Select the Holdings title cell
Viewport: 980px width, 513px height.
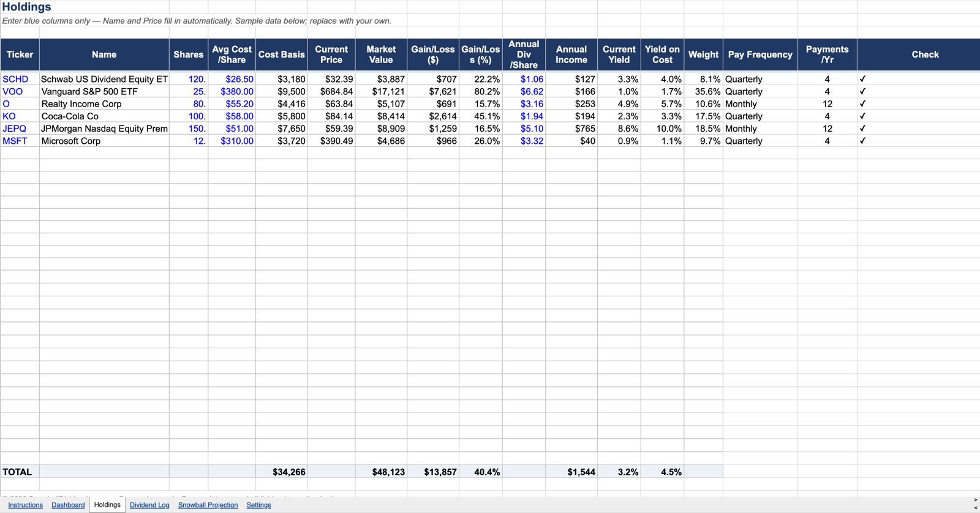click(x=27, y=7)
